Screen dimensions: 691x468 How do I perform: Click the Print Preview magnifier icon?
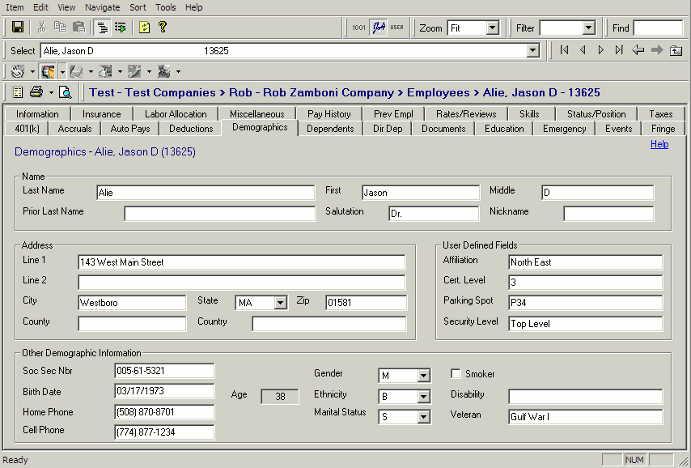pos(65,92)
